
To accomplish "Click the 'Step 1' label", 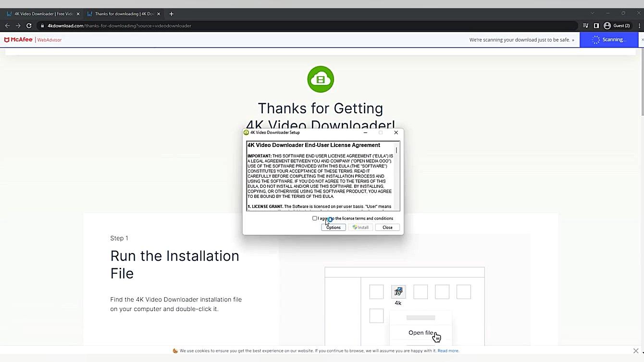I will [x=119, y=238].
